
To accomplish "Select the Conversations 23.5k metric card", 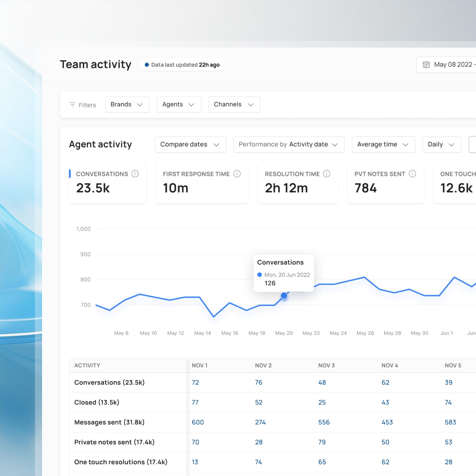I will (108, 182).
